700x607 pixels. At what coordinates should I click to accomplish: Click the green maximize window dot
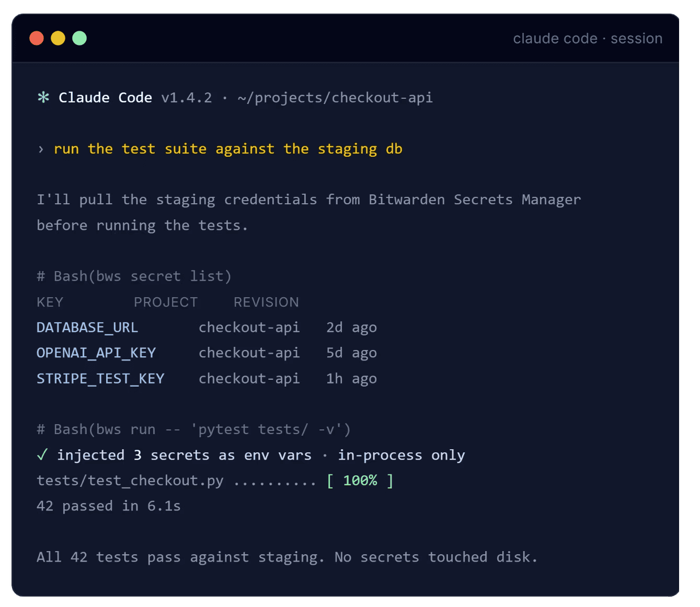point(79,38)
